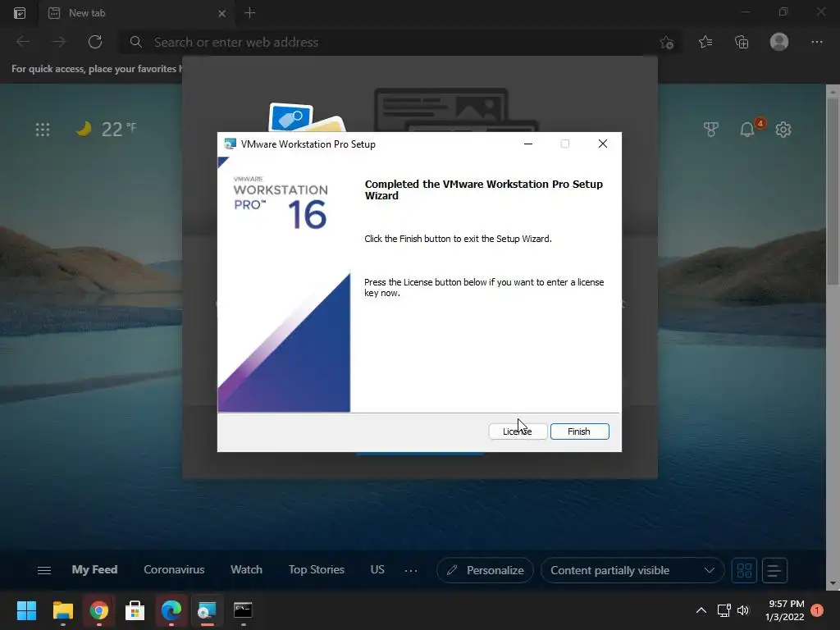
Task: Click the Finish button in VMware Setup
Action: [x=580, y=431]
